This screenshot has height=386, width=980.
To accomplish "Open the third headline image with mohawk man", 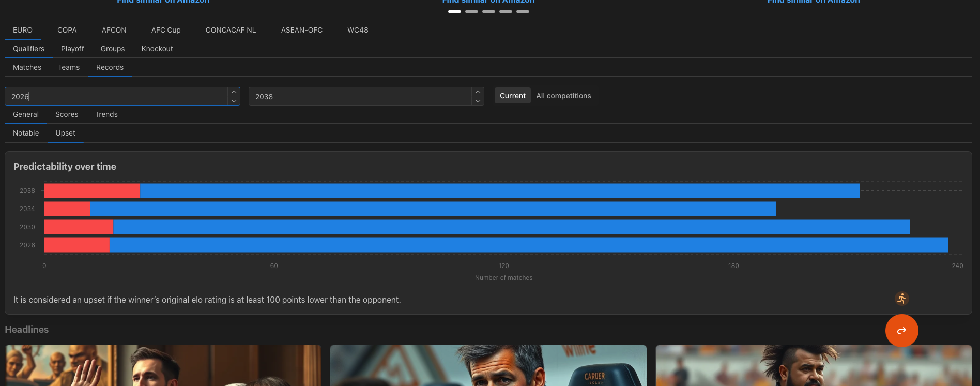I will (814, 365).
